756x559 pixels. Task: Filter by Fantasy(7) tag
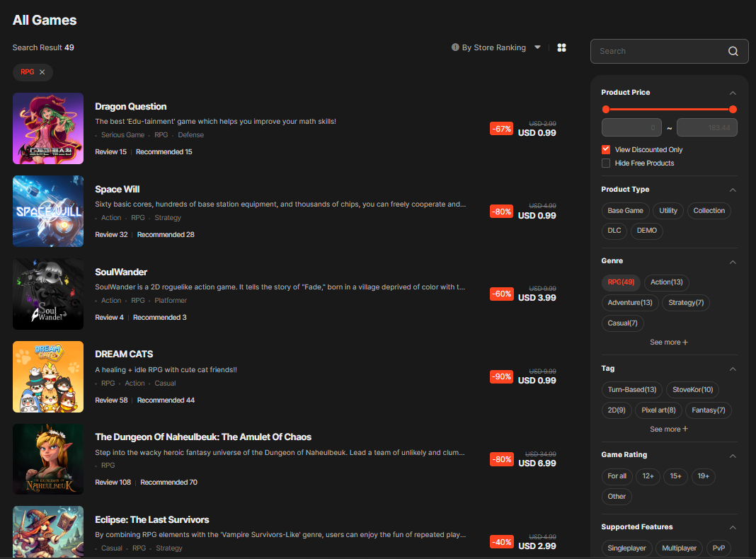(709, 410)
